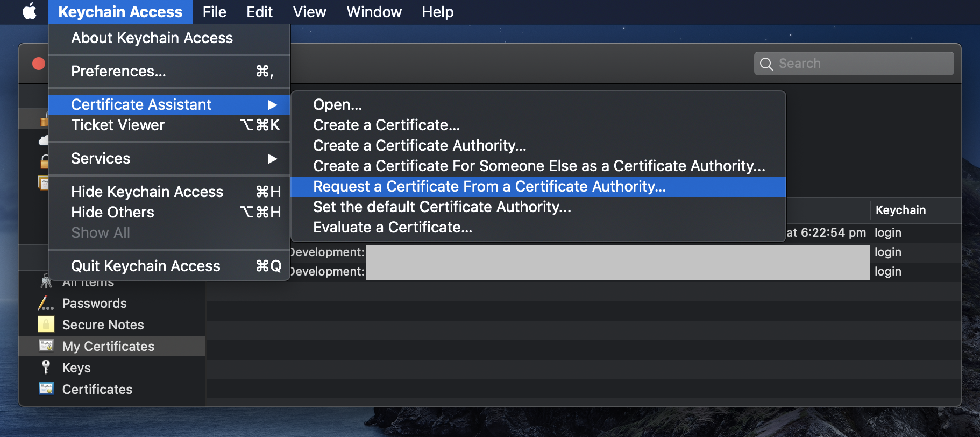Screen dimensions: 980x437
Task: Close the Keychain Access window
Action: [38, 64]
